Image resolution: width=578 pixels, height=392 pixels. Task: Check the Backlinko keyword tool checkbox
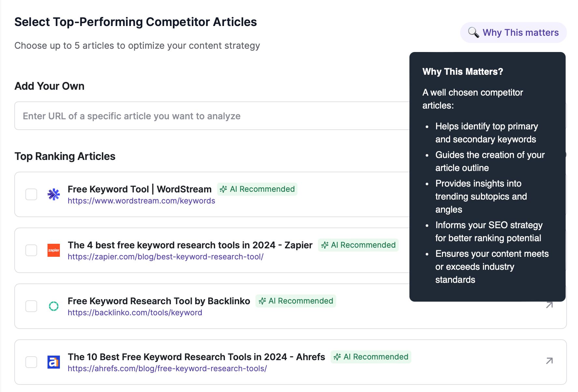tap(31, 306)
